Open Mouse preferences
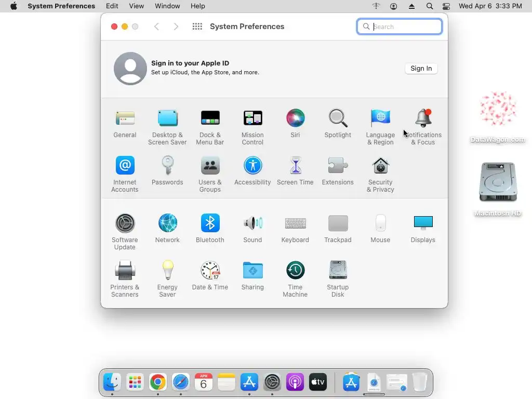 (x=380, y=229)
